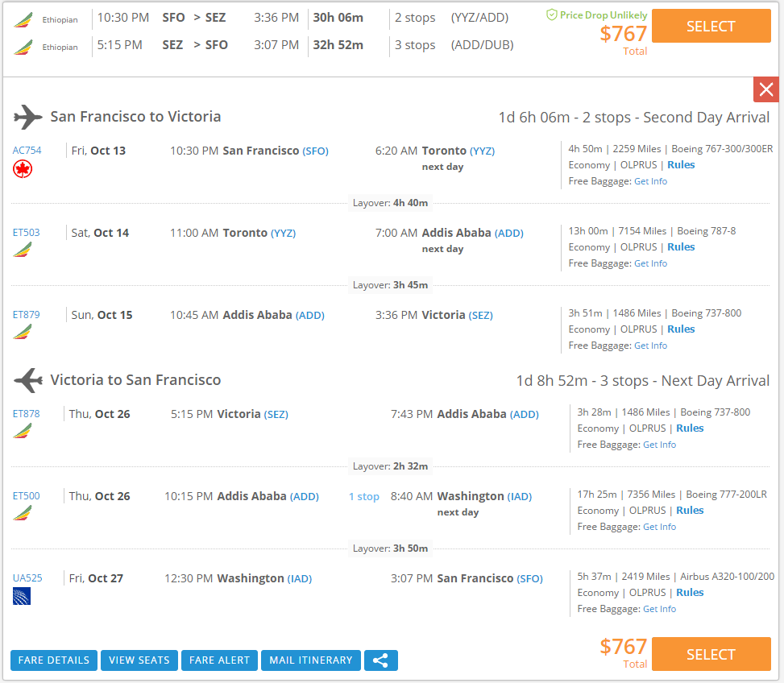Screen dimensions: 784x683
Task: Set a FARE ALERT
Action: 219,660
